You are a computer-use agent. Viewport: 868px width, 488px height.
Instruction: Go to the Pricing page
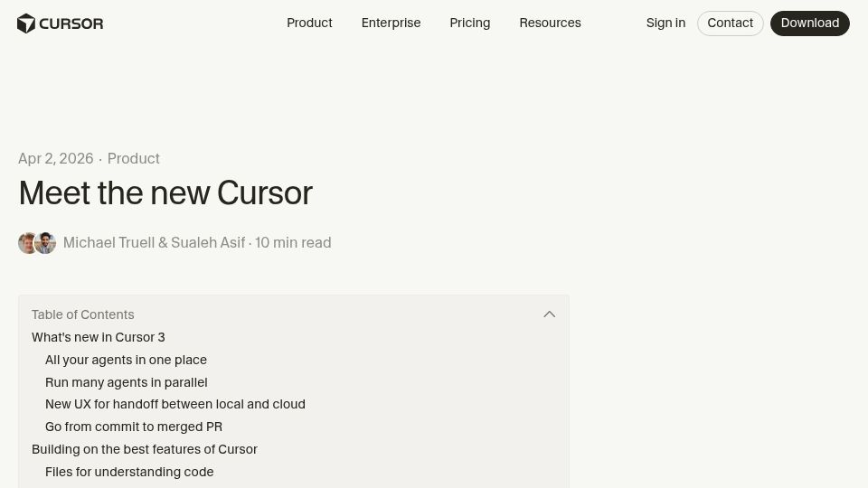470,23
